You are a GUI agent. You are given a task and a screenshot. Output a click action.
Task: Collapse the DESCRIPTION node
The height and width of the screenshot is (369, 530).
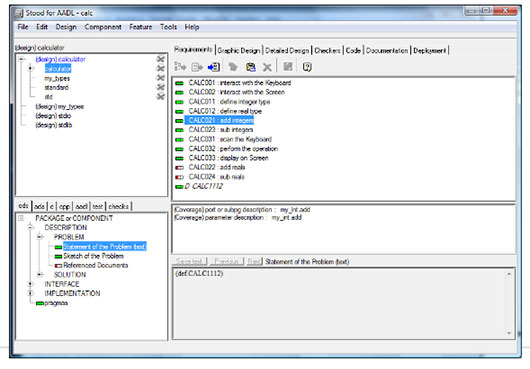point(30,227)
